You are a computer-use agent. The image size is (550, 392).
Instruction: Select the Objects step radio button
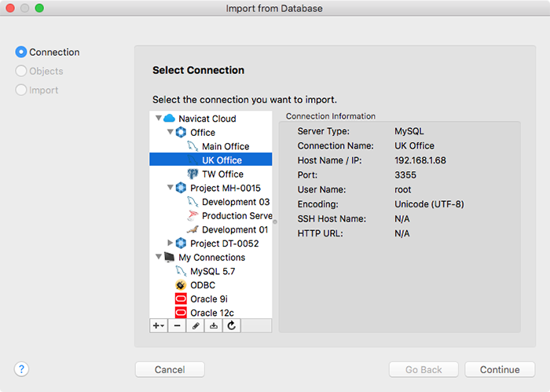[x=21, y=71]
